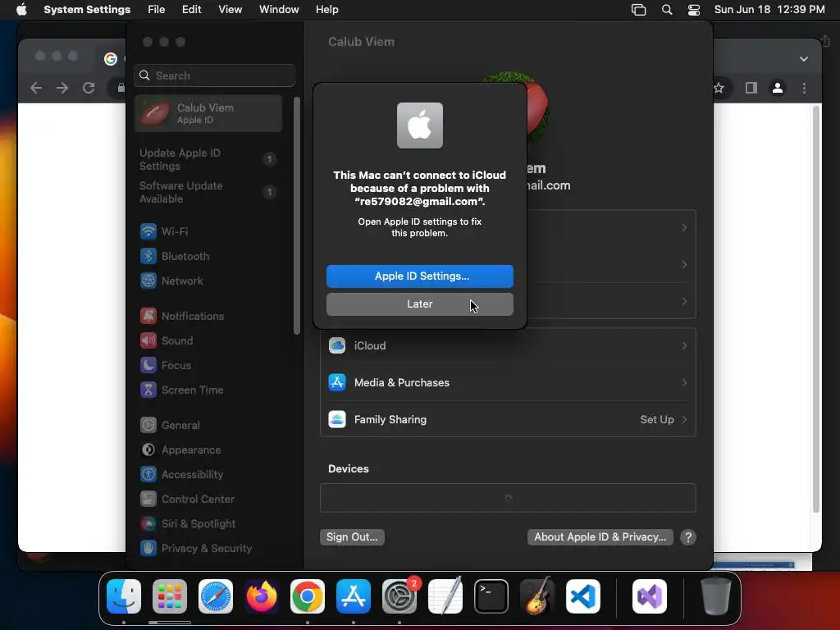The width and height of the screenshot is (840, 630).
Task: Open TextEdit from the Dock
Action: click(x=445, y=596)
